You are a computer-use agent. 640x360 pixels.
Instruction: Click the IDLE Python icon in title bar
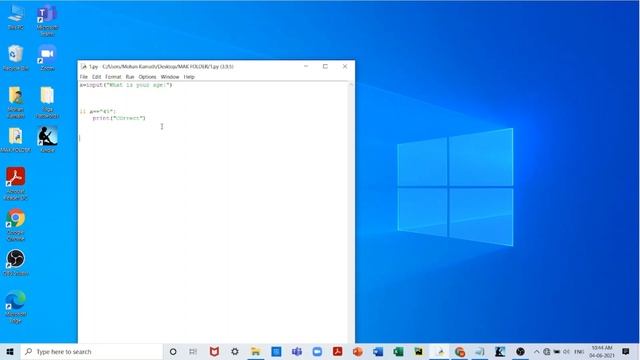click(x=84, y=66)
